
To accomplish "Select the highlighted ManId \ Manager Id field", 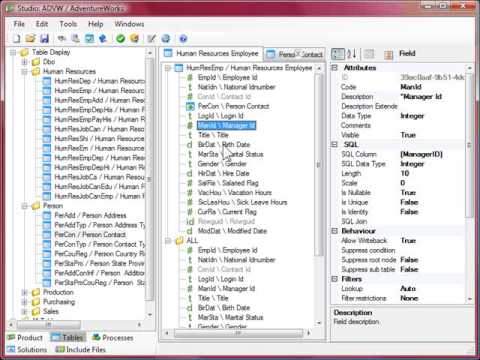I will 226,125.
